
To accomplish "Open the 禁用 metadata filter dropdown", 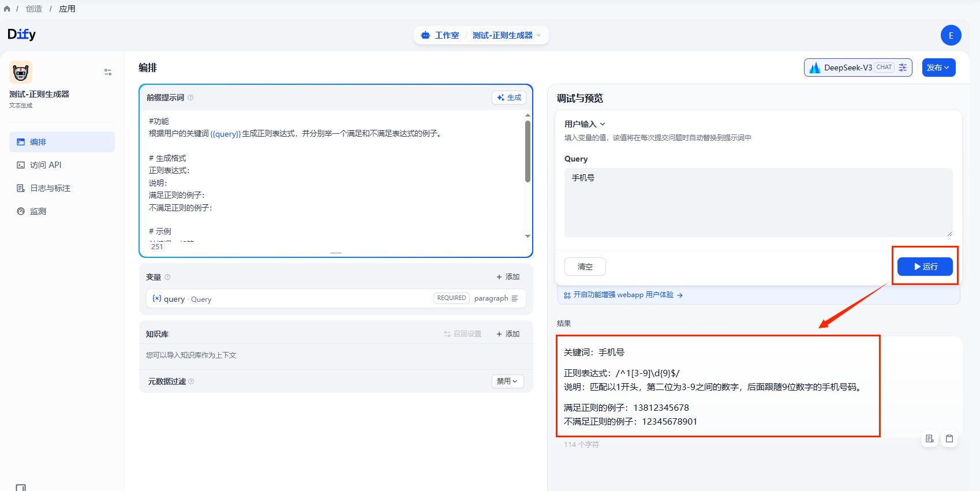I will coord(508,381).
